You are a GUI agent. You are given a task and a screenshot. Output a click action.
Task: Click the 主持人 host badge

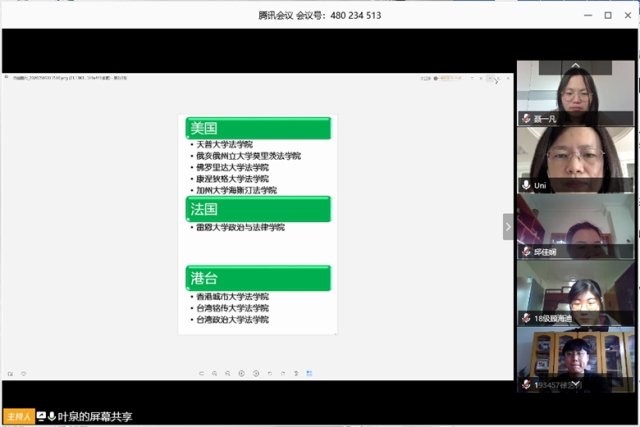17,416
